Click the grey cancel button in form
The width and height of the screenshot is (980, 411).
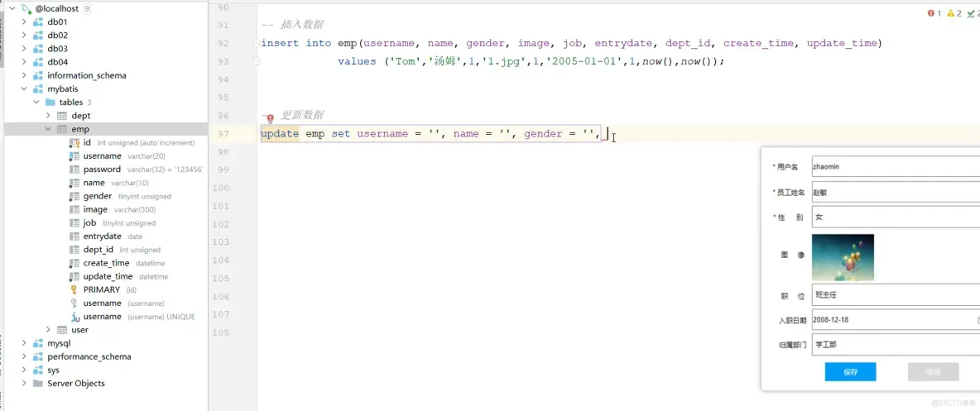pyautogui.click(x=933, y=371)
